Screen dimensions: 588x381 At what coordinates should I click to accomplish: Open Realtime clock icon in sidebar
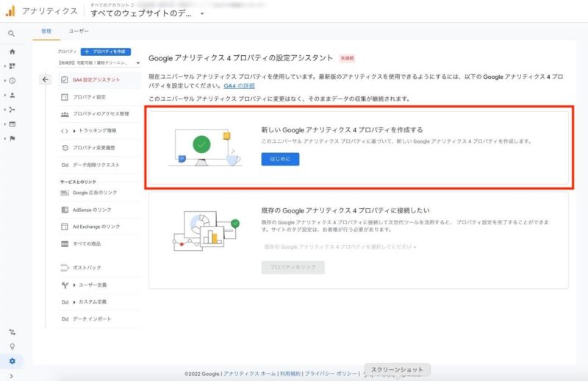[x=12, y=81]
